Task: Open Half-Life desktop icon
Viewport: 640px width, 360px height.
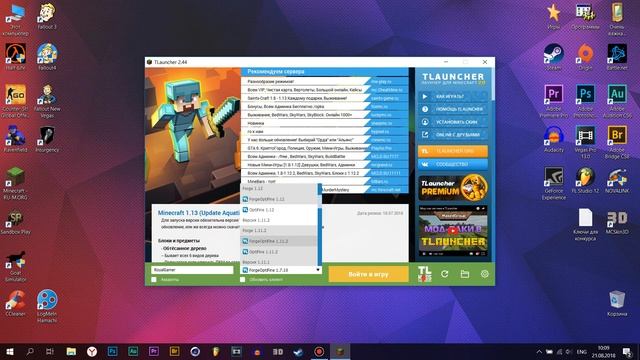Action: click(x=16, y=58)
